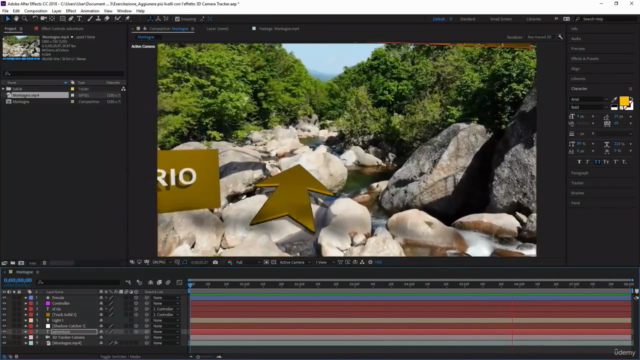This screenshot has width=640, height=360.
Task: Click the composition flowchart icon in timeline
Action: (128, 282)
